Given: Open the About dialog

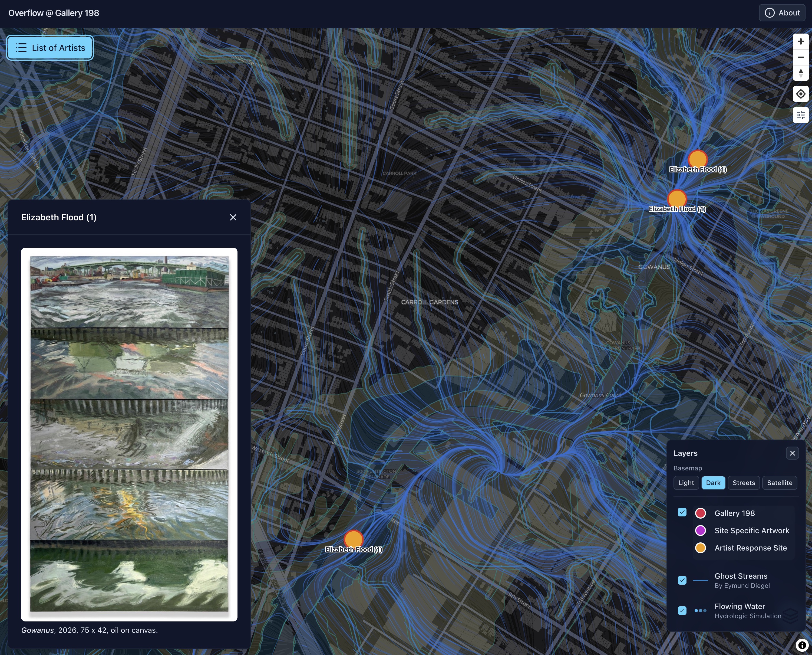Looking at the screenshot, I should pyautogui.click(x=782, y=13).
